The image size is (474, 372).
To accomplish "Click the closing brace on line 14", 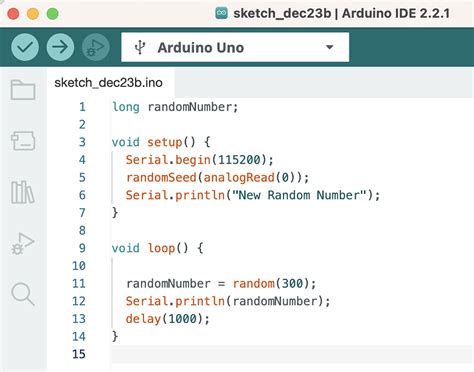I will tap(115, 336).
